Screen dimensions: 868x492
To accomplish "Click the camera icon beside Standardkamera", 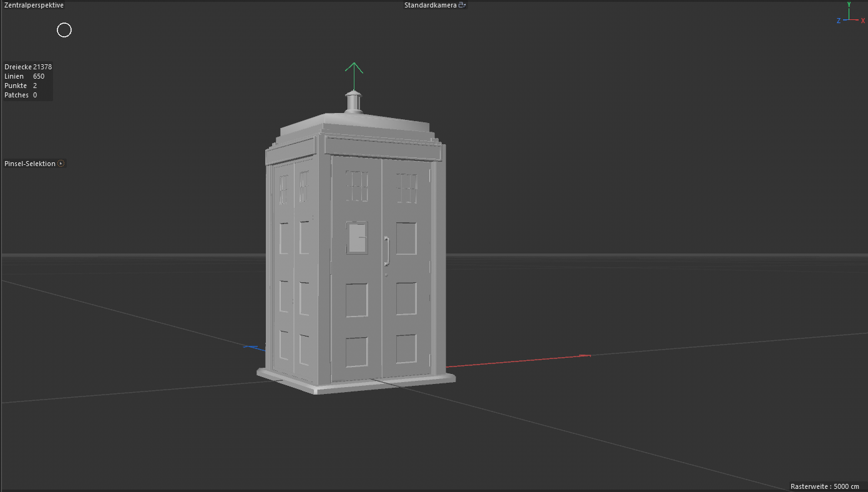I will [462, 5].
